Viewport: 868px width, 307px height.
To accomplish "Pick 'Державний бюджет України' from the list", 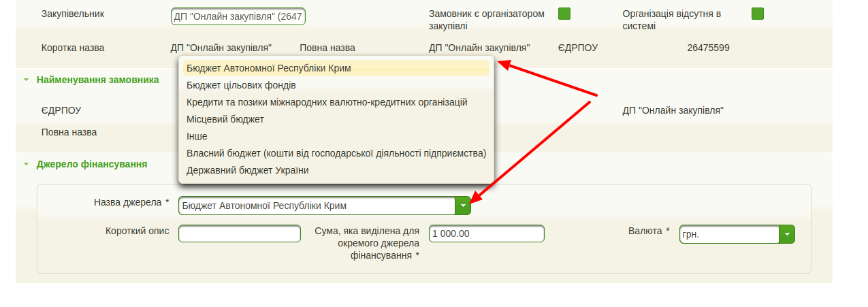I will point(247,170).
